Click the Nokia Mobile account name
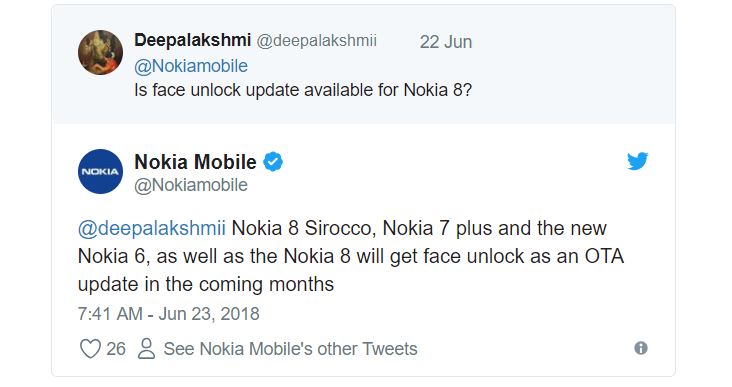Screen dimensions: 732x387 (195, 162)
